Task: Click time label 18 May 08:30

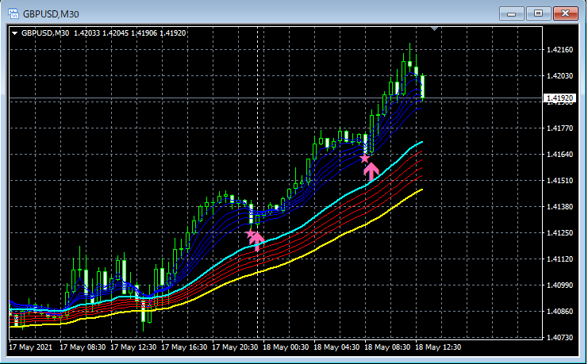Action: pyautogui.click(x=387, y=347)
